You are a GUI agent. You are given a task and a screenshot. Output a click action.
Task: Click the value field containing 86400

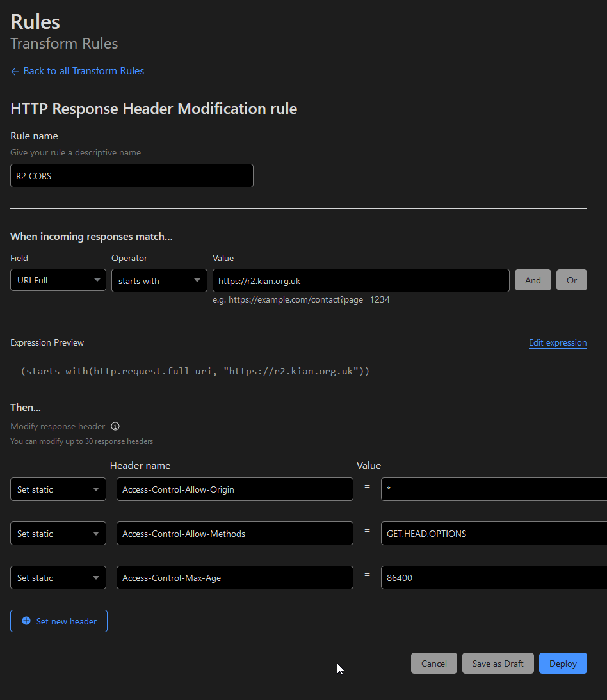[x=493, y=578]
